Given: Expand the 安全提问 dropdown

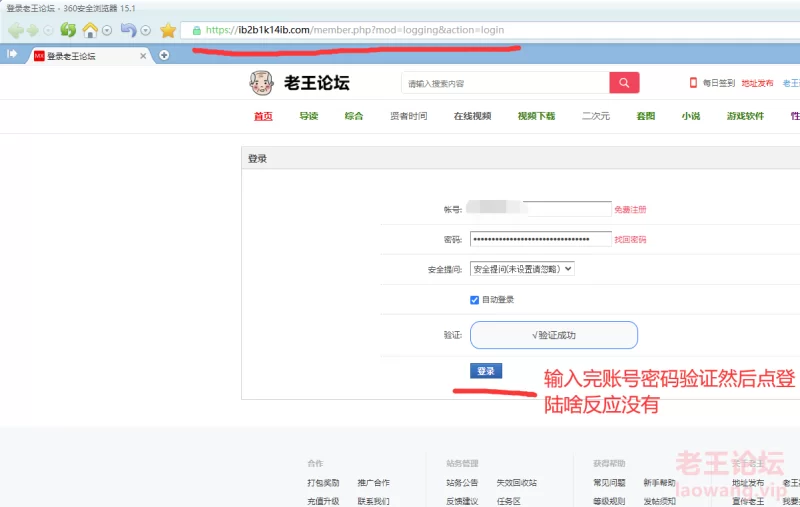Looking at the screenshot, I should click(x=522, y=269).
